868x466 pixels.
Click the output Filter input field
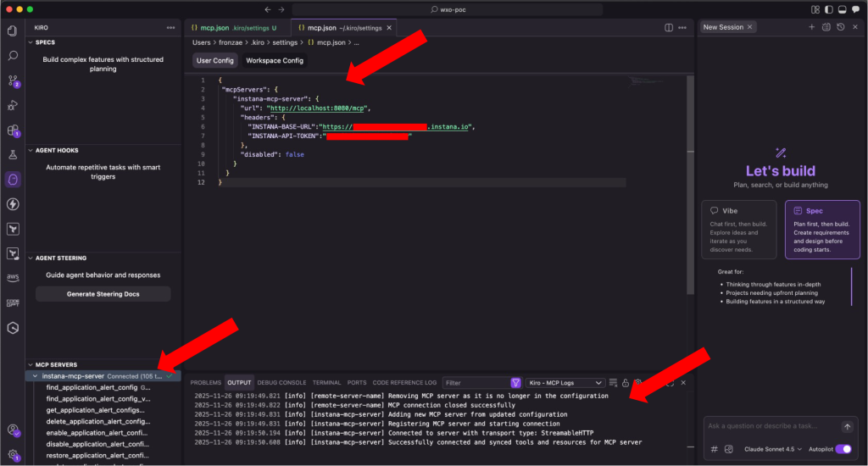478,382
